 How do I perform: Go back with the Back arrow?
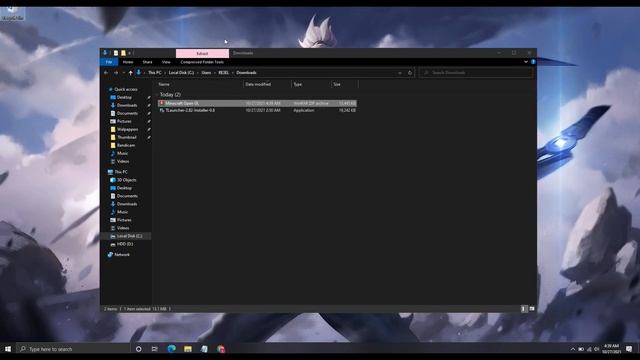click(106, 73)
